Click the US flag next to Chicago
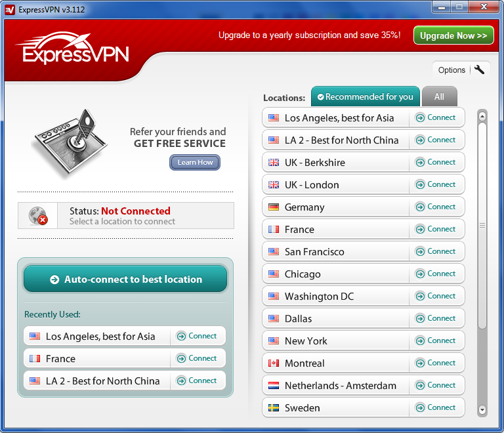 pyautogui.click(x=274, y=274)
